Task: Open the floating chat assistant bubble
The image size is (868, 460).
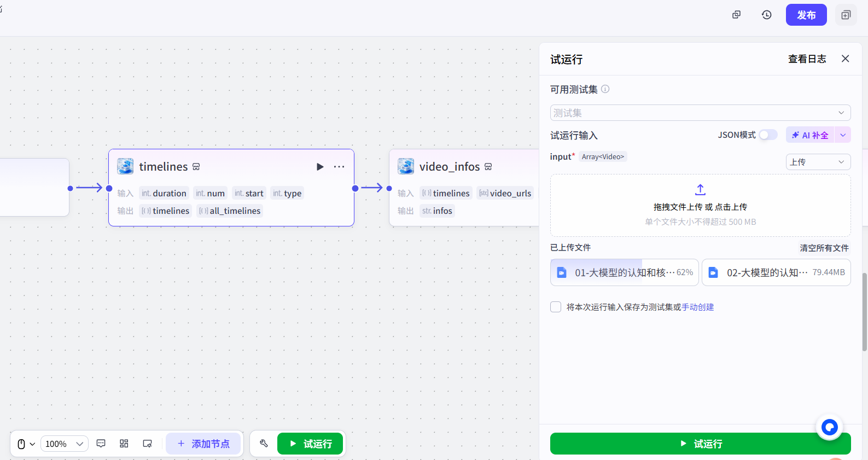Action: click(x=829, y=427)
